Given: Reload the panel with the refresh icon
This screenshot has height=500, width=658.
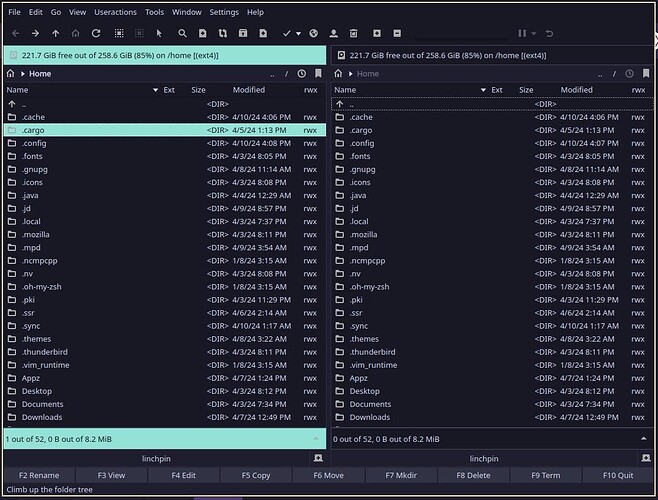Looking at the screenshot, I should pyautogui.click(x=96, y=34).
